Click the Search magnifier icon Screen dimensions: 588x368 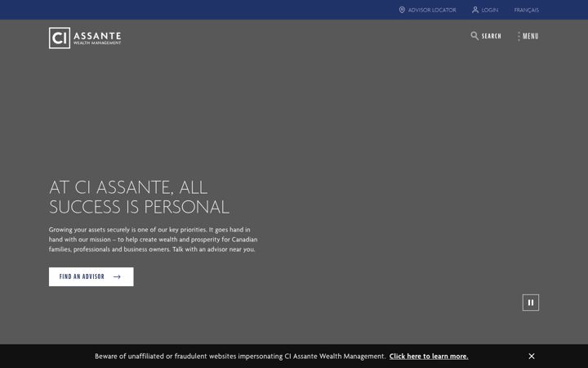pos(474,36)
